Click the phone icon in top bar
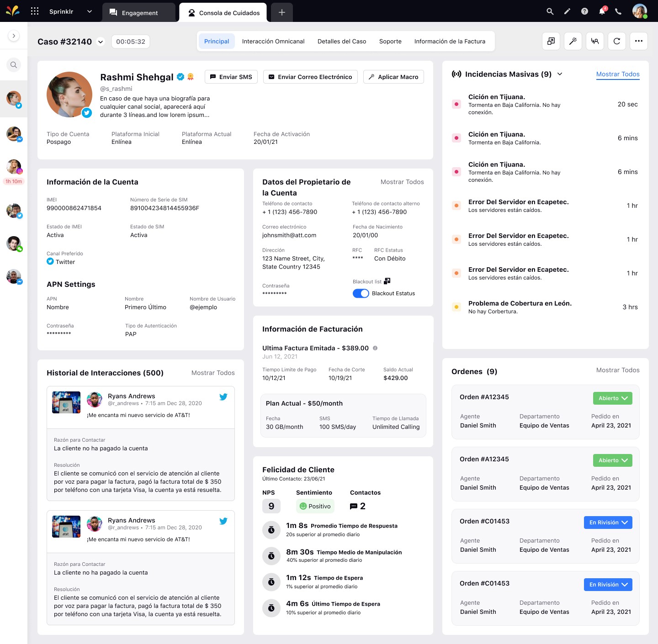The height and width of the screenshot is (644, 658). (618, 11)
